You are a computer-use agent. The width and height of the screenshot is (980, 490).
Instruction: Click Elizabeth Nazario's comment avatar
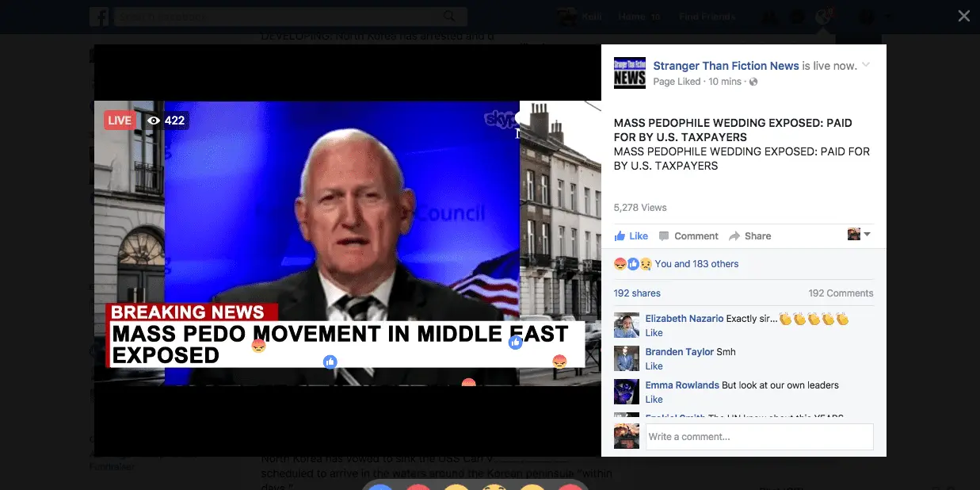tap(626, 326)
